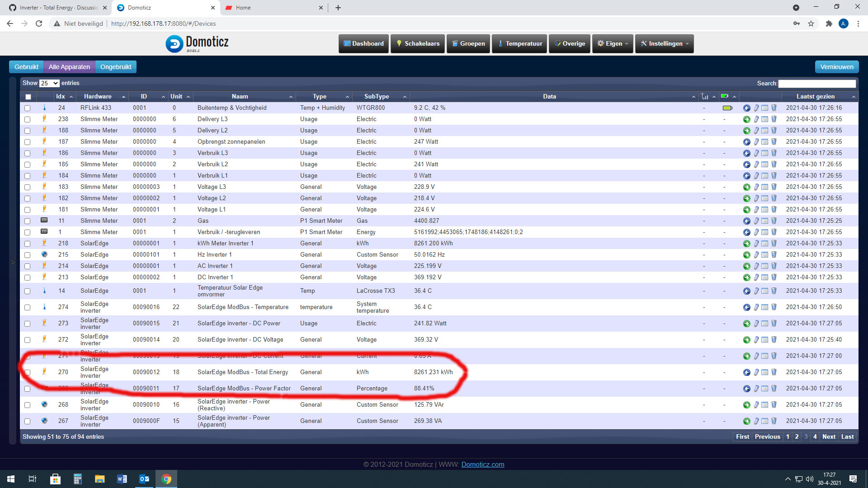The width and height of the screenshot is (868, 488).
Task: Open Outlook from the Windows taskbar
Action: coord(144,479)
